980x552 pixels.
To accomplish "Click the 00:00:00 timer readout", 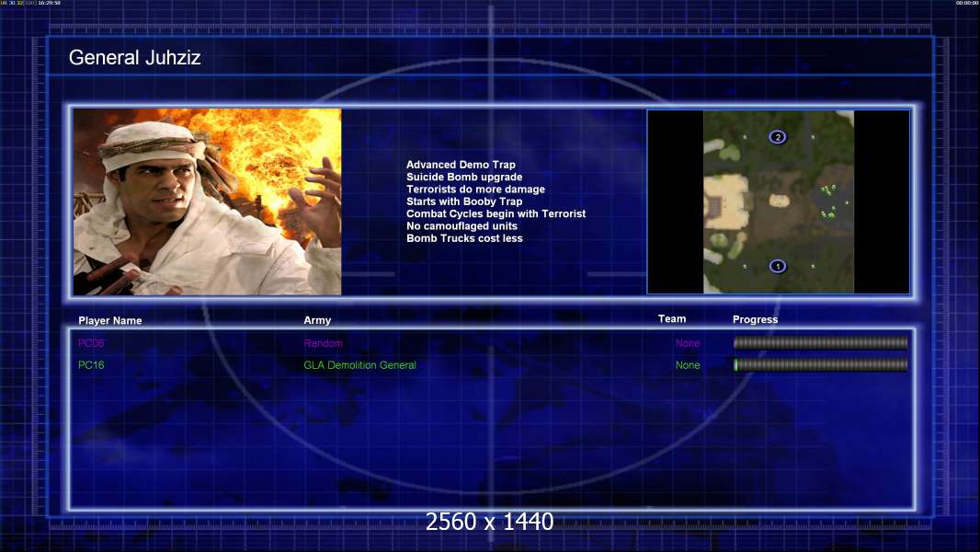I will point(966,3).
